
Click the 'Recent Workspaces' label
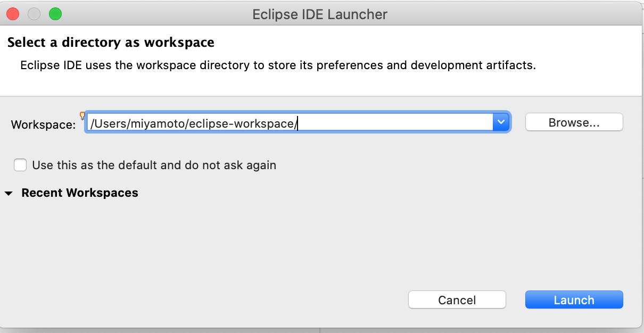click(x=80, y=193)
